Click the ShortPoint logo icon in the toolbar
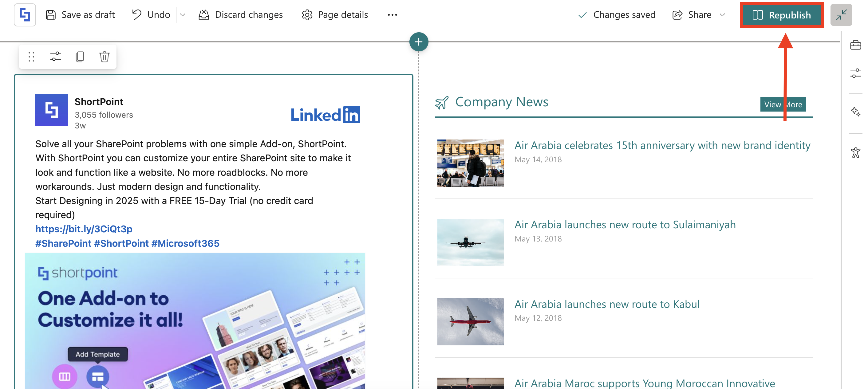 (25, 14)
